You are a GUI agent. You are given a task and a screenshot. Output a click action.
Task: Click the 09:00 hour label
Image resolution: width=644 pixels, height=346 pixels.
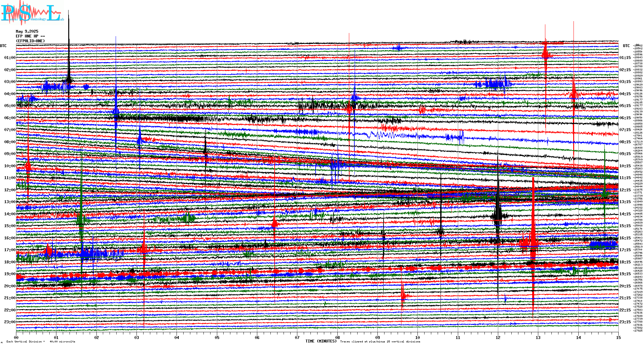(10, 154)
